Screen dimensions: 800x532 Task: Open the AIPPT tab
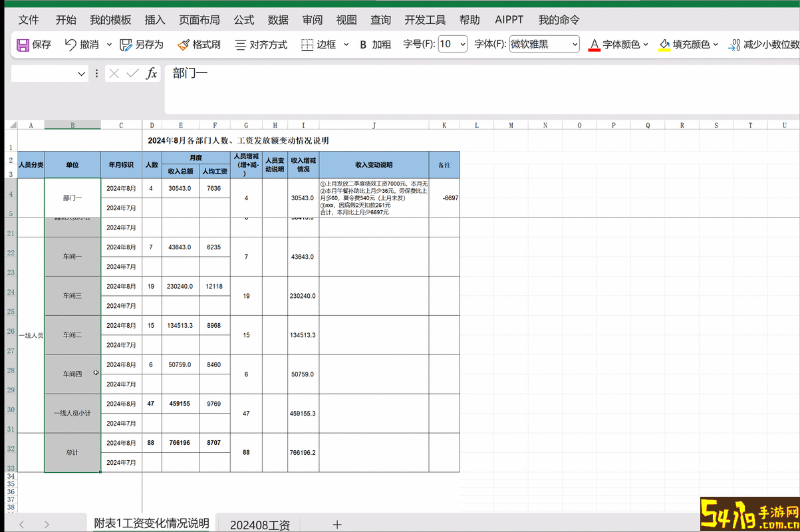coord(509,20)
